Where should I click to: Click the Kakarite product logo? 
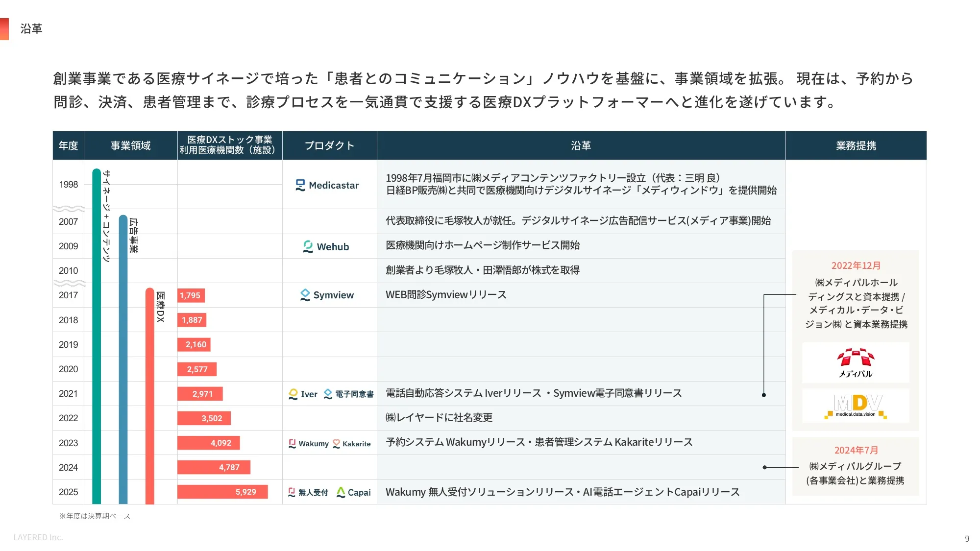tap(351, 443)
